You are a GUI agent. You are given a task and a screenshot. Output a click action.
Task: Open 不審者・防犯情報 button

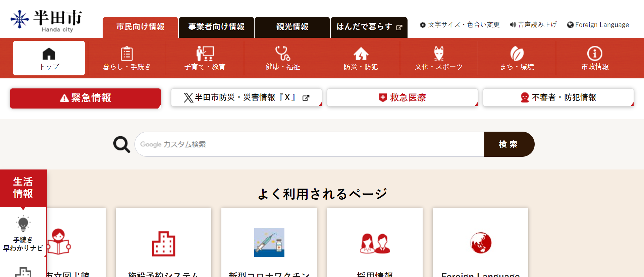pos(558,97)
